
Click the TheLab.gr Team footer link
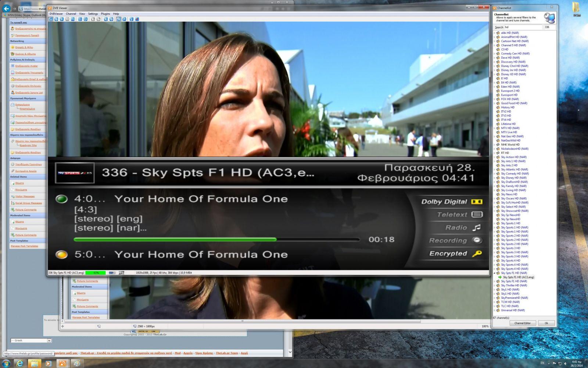pyautogui.click(x=227, y=353)
